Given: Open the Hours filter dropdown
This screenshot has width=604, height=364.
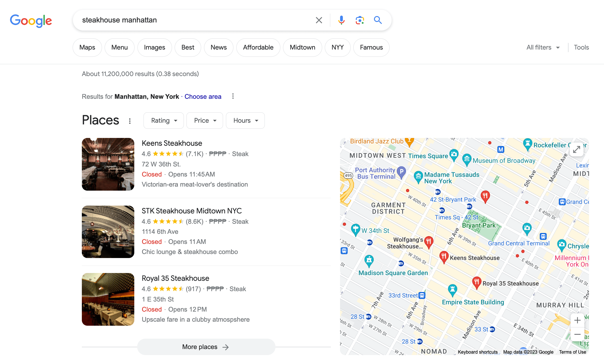Looking at the screenshot, I should 245,120.
